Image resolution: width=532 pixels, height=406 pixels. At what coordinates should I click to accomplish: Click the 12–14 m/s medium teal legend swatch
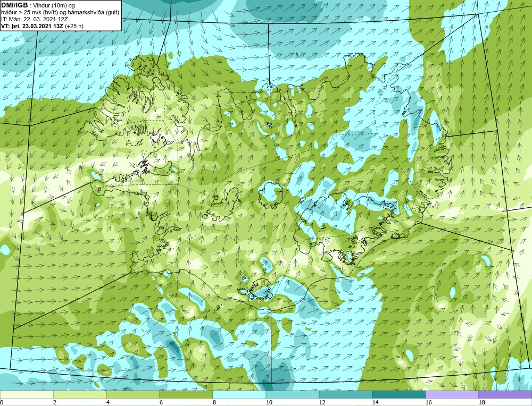coord(345,394)
